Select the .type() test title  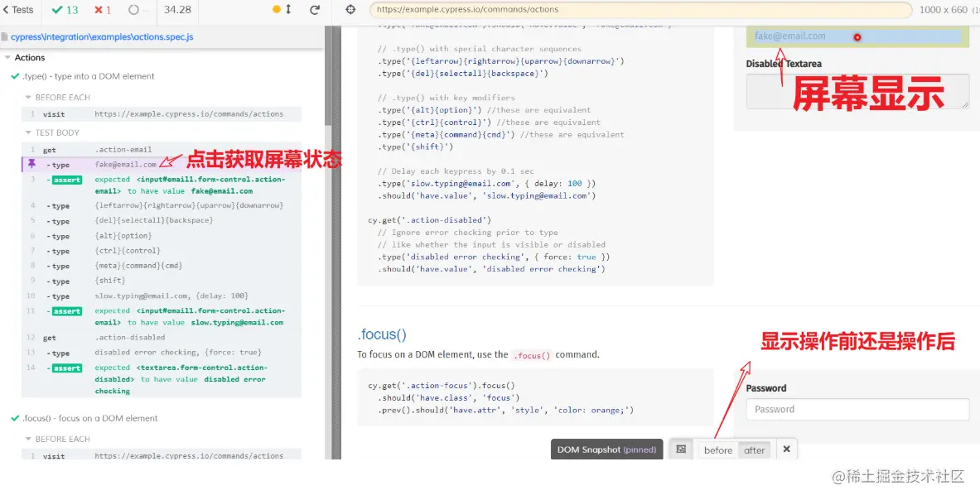point(88,76)
